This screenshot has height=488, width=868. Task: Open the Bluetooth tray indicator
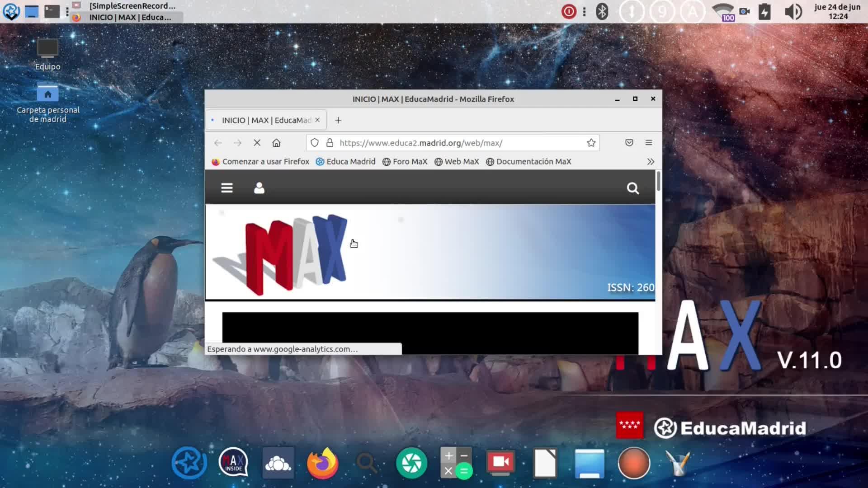point(602,12)
